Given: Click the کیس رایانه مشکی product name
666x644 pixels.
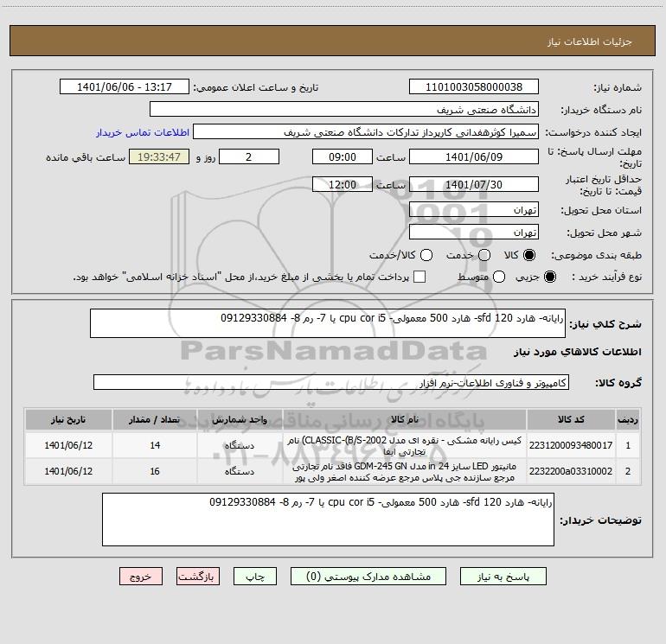Looking at the screenshot, I should pyautogui.click(x=405, y=446).
